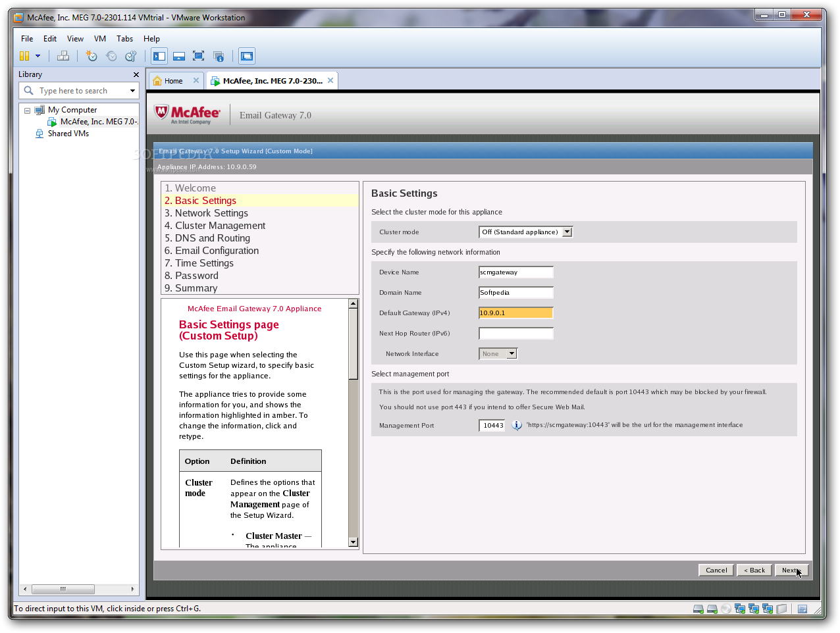Select My Computer in the library
This screenshot has width=840, height=633.
pyautogui.click(x=72, y=110)
